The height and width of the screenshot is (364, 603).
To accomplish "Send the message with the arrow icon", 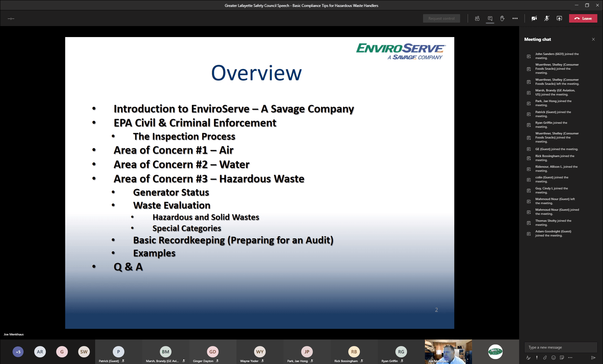I will click(x=593, y=357).
